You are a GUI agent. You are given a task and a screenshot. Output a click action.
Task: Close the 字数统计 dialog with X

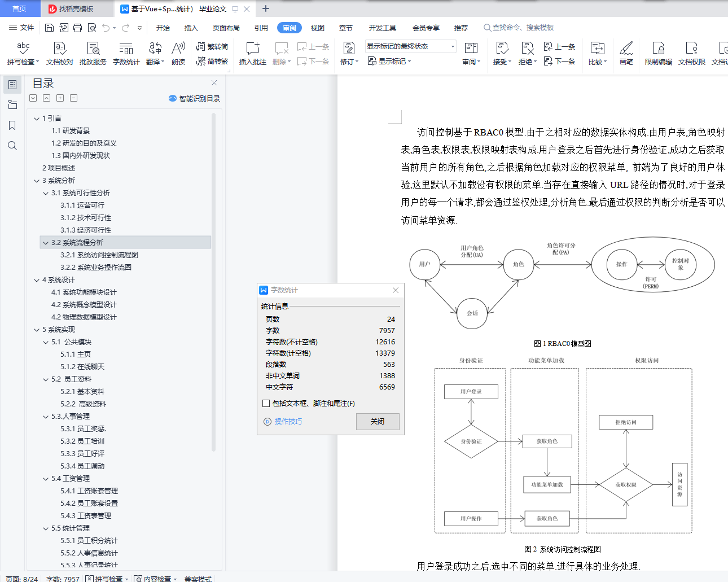pos(396,290)
